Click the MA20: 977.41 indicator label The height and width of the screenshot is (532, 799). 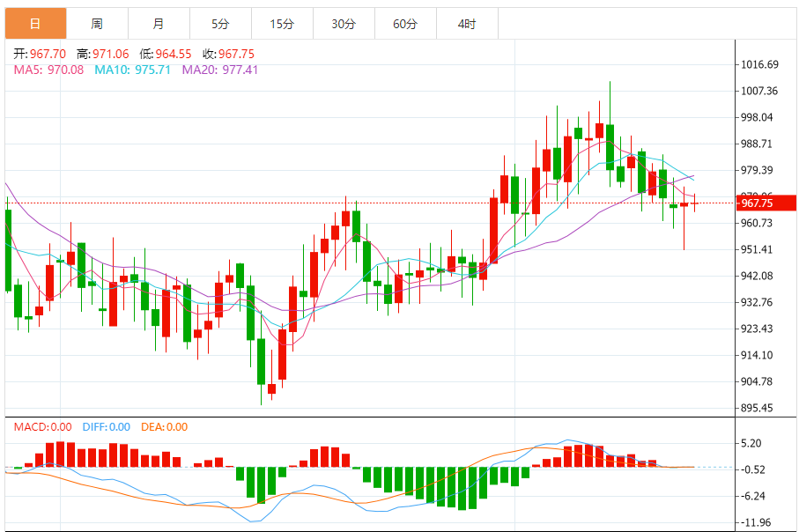click(x=220, y=70)
